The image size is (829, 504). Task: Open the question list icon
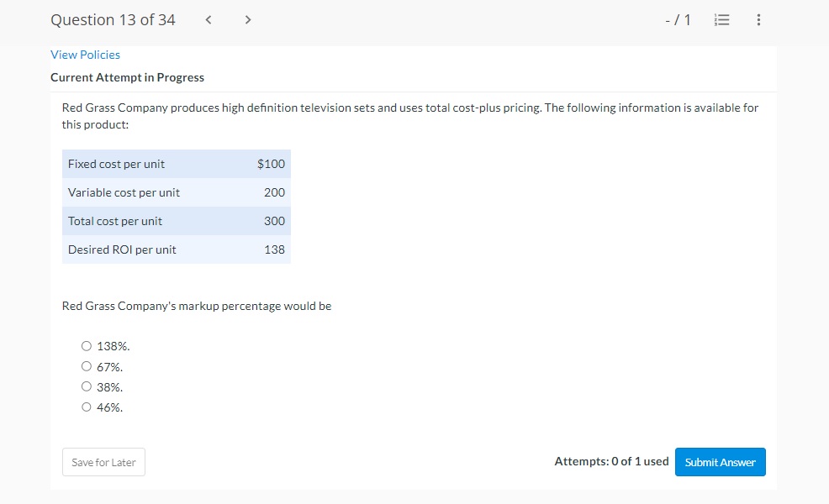(x=721, y=20)
